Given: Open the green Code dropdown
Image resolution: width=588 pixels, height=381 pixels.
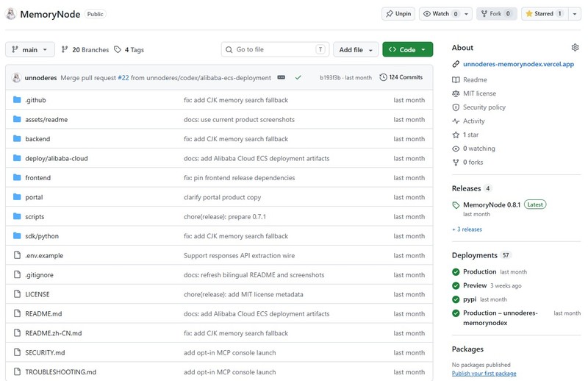Looking at the screenshot, I should click(x=408, y=49).
